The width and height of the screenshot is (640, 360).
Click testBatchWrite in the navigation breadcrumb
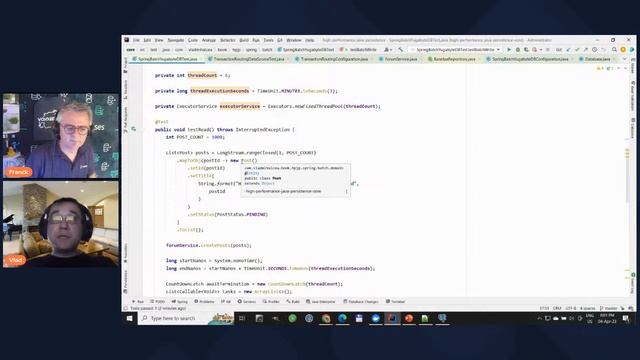[359, 49]
